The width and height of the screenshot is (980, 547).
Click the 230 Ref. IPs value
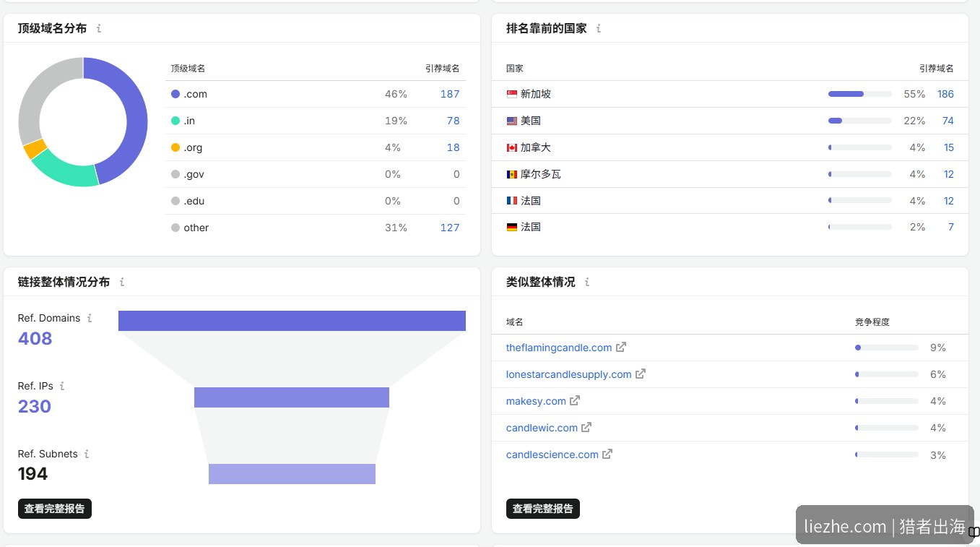pos(35,406)
